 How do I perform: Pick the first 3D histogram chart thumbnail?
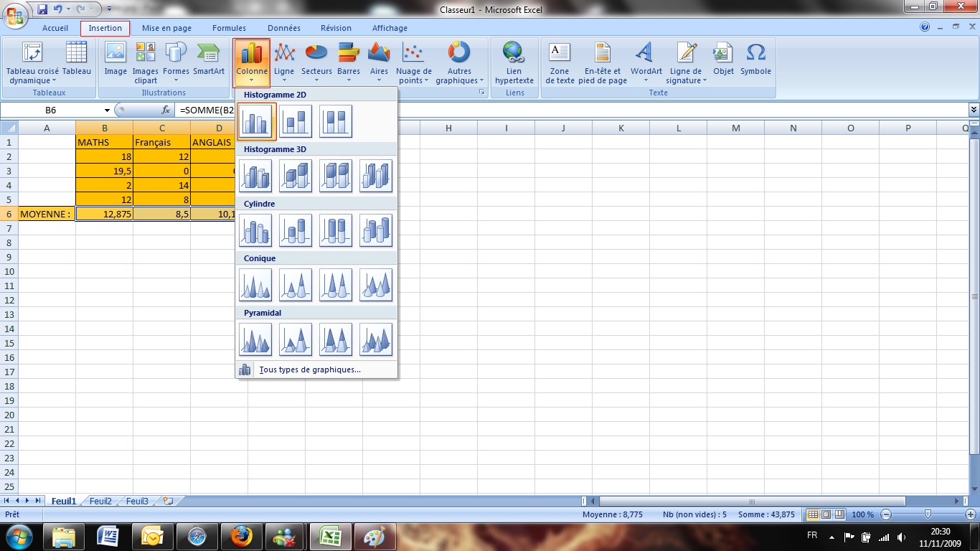pyautogui.click(x=255, y=176)
